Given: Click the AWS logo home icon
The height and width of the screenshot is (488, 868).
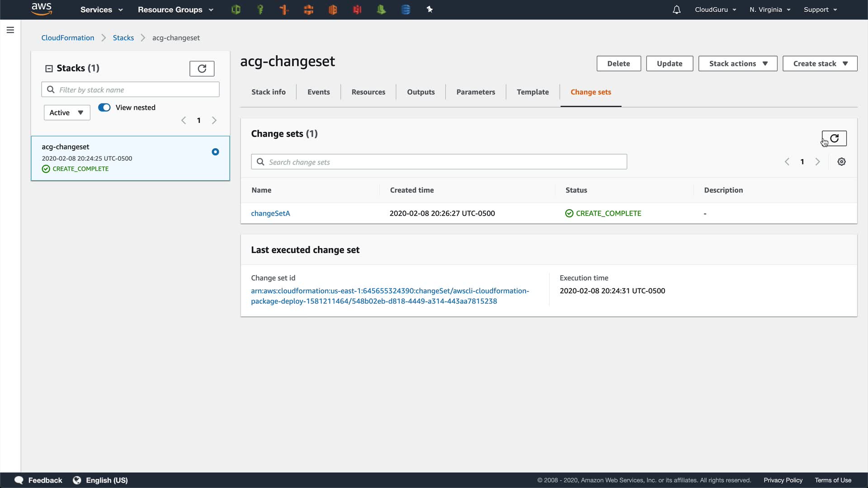Looking at the screenshot, I should point(42,9).
